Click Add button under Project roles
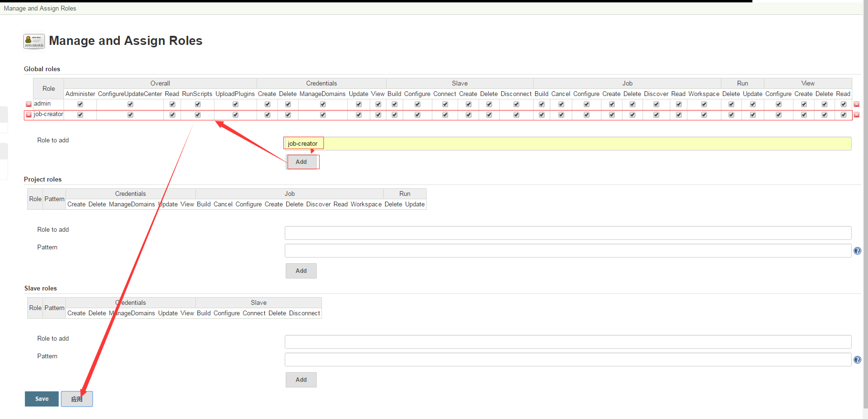The width and height of the screenshot is (868, 419). (301, 271)
